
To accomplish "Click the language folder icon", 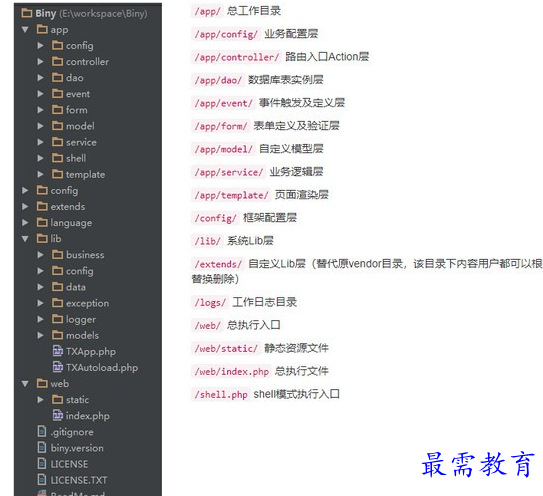I will tap(42, 222).
